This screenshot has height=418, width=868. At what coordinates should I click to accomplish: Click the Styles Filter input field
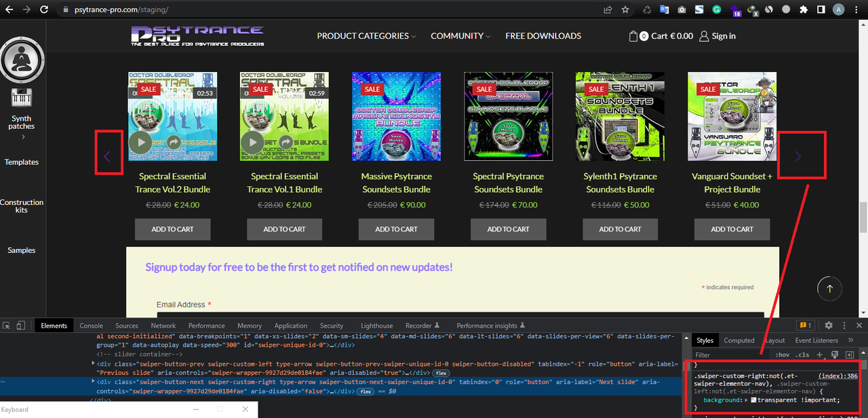coord(732,355)
